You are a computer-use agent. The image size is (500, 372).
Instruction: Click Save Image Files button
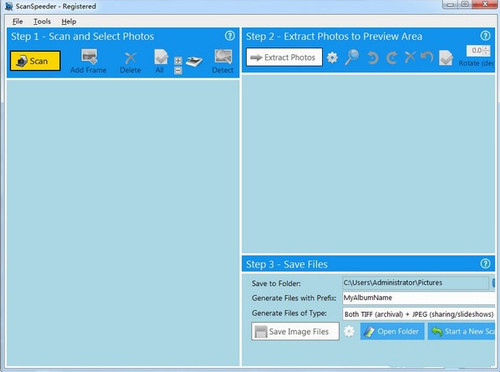[295, 331]
